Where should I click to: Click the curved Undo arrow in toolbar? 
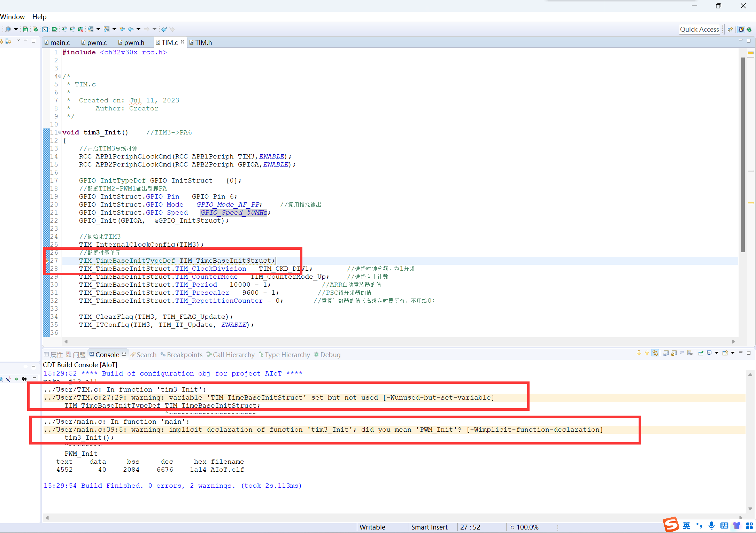coord(164,29)
